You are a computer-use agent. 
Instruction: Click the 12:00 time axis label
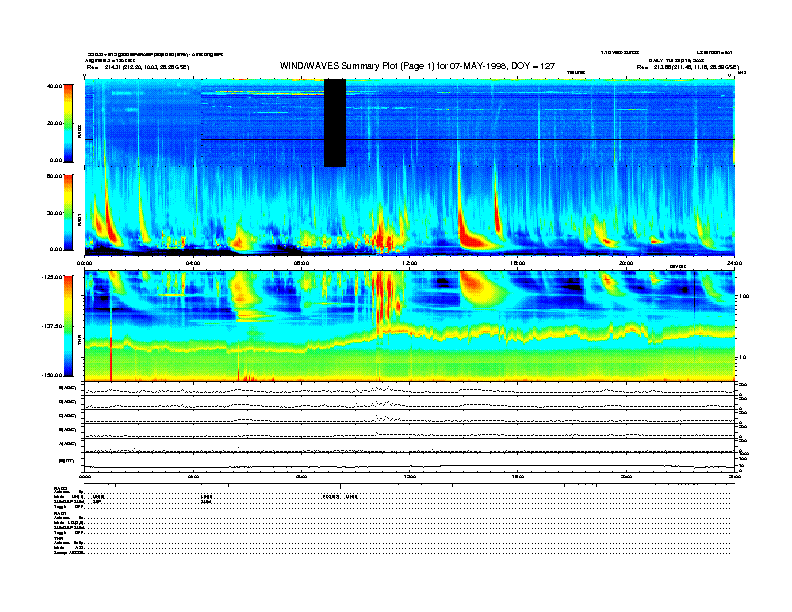point(409,264)
